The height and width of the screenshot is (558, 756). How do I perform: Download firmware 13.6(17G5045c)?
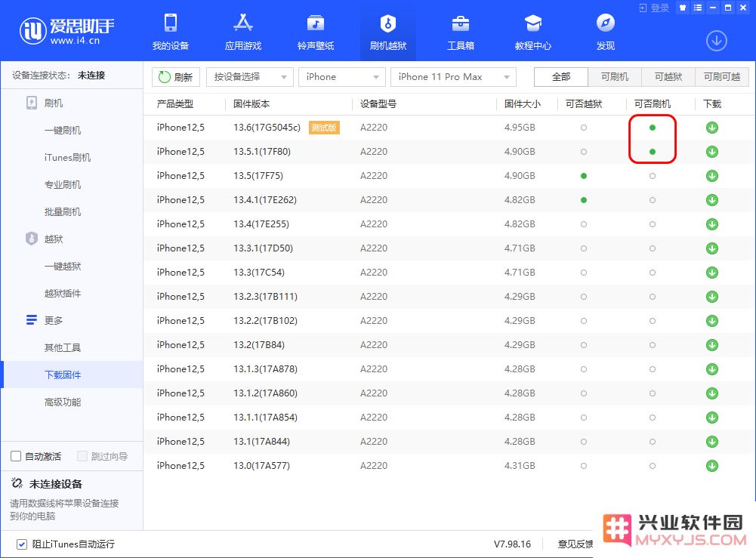point(712,128)
